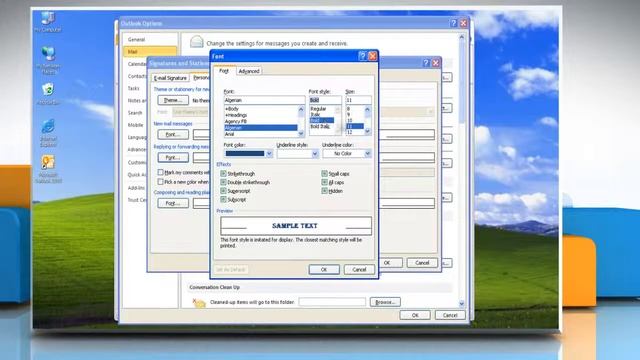Select 'Bold Italic' in the font style list

click(x=320, y=127)
